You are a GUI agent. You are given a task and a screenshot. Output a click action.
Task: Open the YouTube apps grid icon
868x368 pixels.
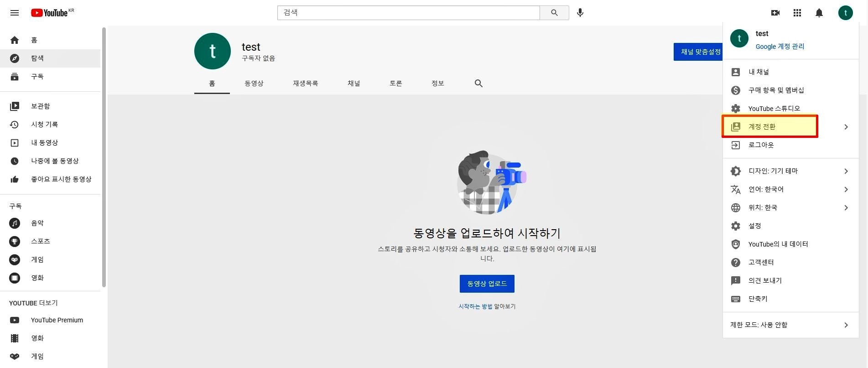[797, 13]
